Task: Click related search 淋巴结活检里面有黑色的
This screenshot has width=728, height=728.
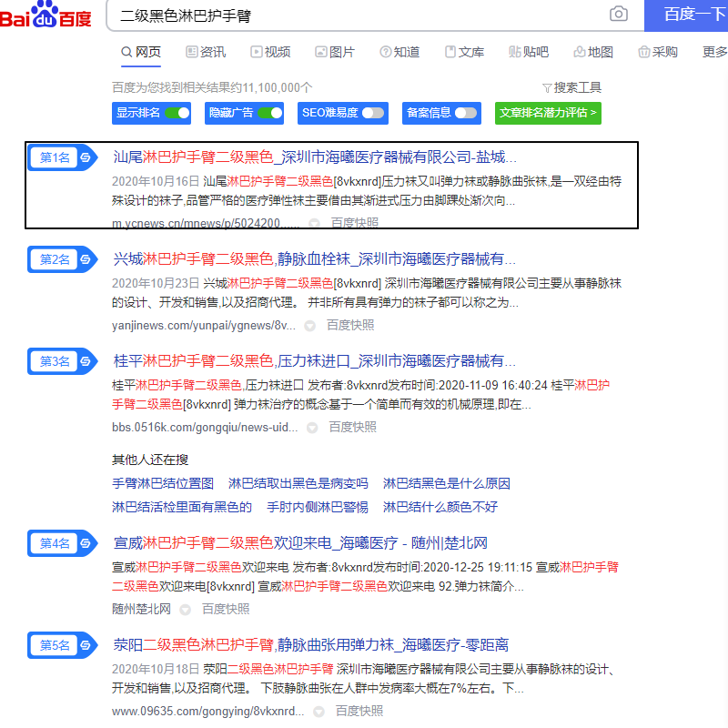Action: point(181,507)
